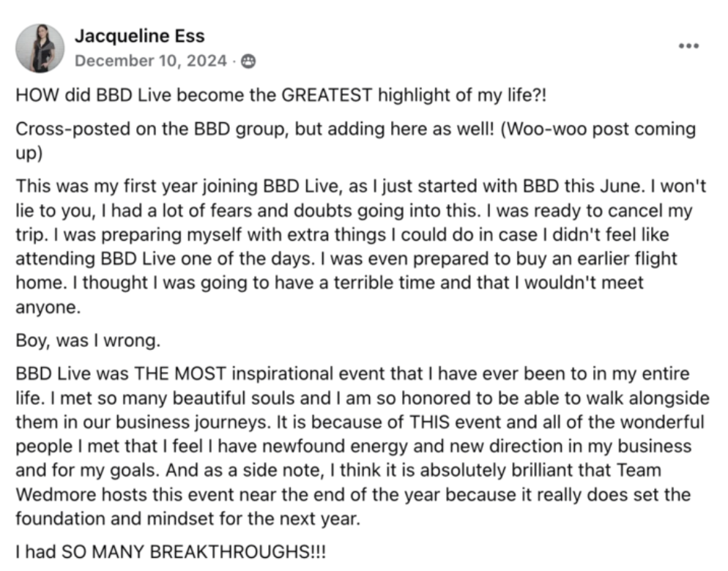Click the word GREATEST in the headline
This screenshot has height=571, width=728.
coord(327,96)
